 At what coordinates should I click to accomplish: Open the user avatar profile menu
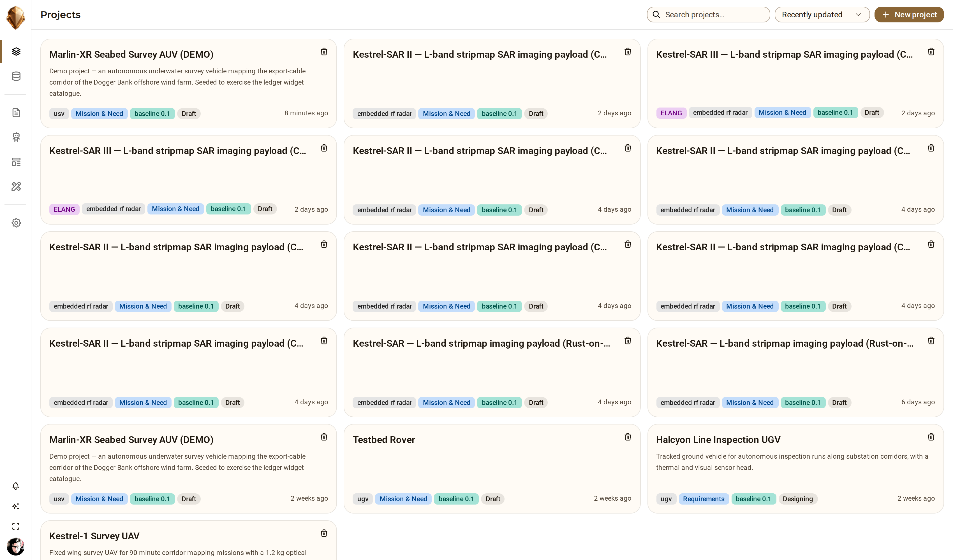(x=15, y=546)
